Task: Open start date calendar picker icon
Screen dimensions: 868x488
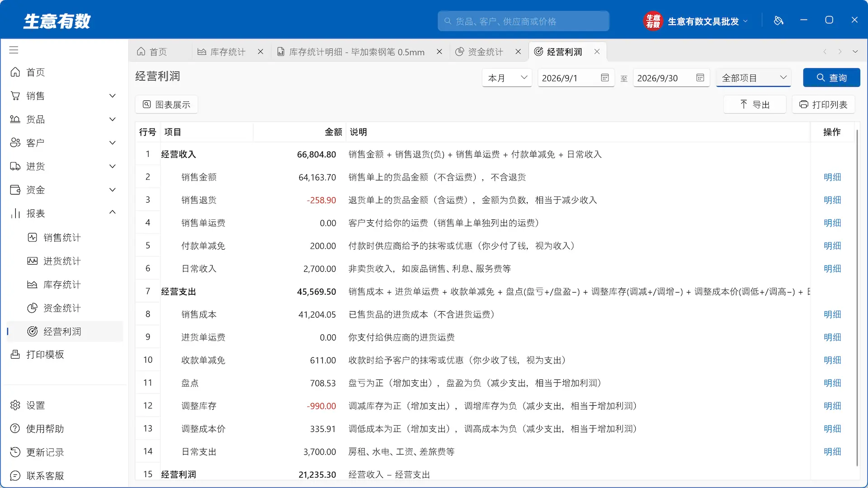Action: coord(605,78)
